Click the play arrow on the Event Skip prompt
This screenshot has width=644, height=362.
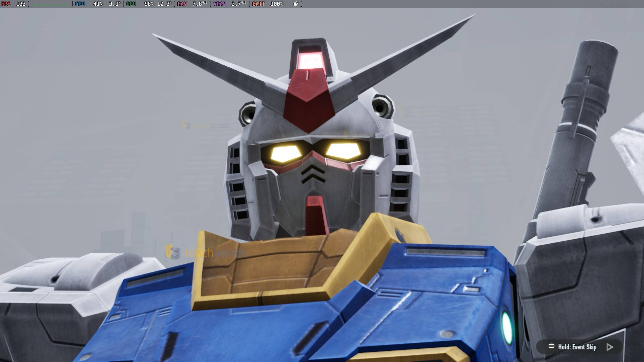tap(609, 347)
